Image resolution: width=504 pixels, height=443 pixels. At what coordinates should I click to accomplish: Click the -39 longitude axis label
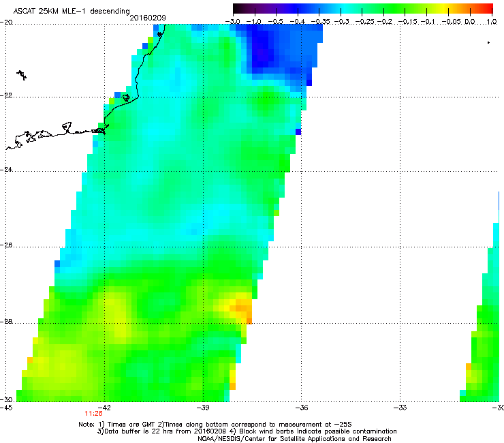coord(203,408)
